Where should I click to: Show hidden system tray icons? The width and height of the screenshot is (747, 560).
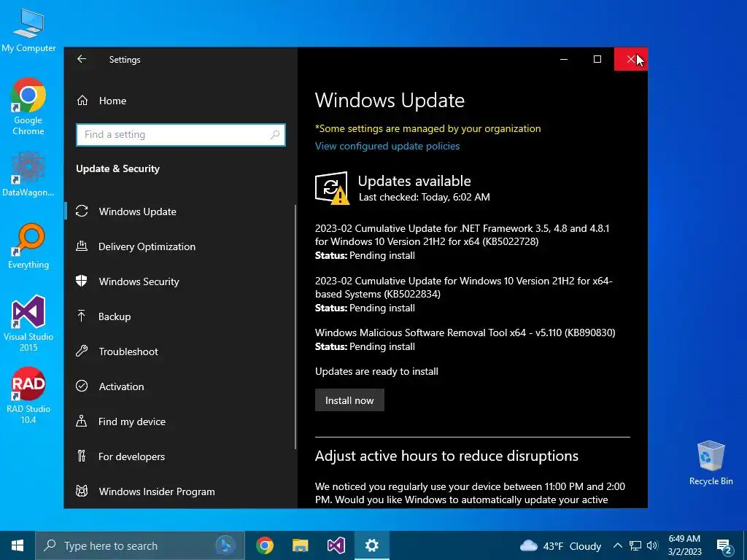617,545
